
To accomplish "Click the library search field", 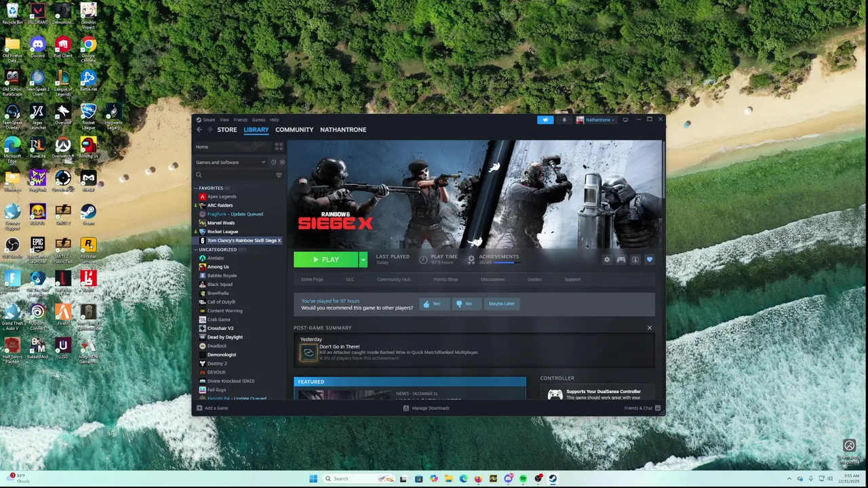I will pos(235,175).
